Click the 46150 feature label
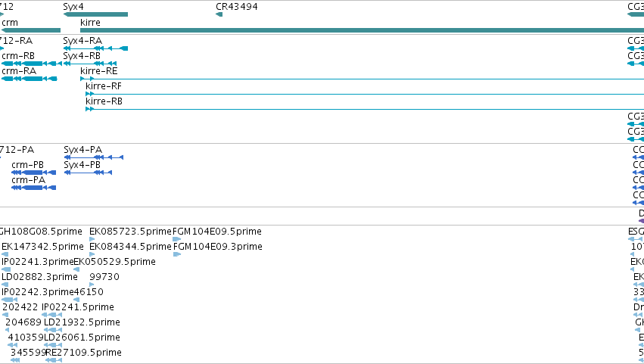 pos(89,292)
